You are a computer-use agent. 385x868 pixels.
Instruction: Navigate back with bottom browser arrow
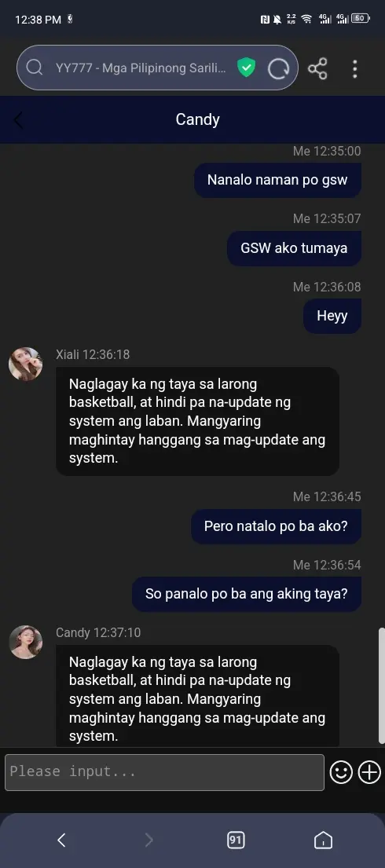61,840
